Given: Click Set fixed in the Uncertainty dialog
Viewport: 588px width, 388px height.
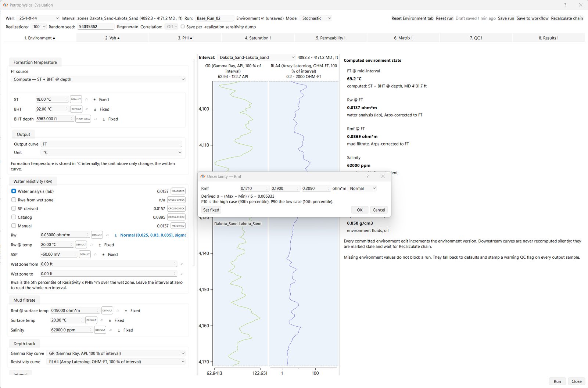Looking at the screenshot, I should tap(211, 210).
